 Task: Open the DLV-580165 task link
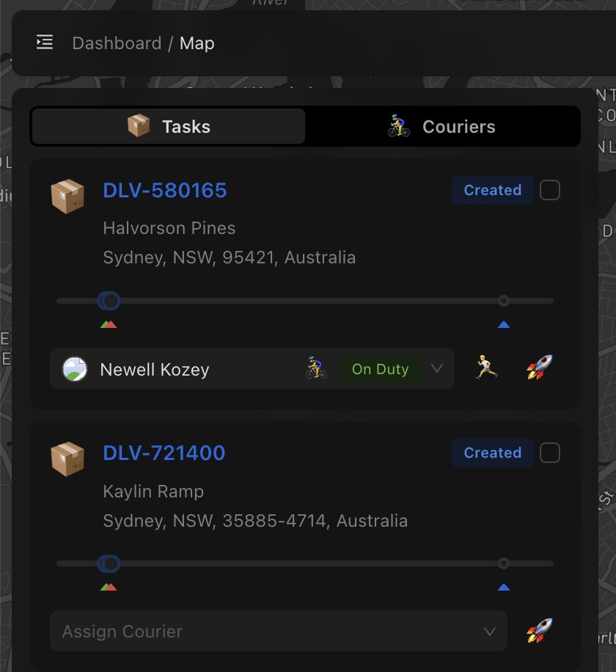click(165, 191)
